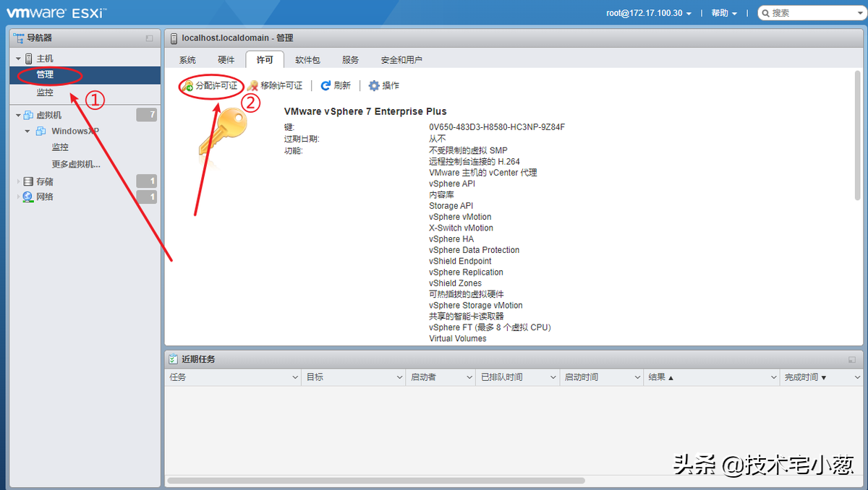Select 监控 under the 主机 section

click(45, 92)
